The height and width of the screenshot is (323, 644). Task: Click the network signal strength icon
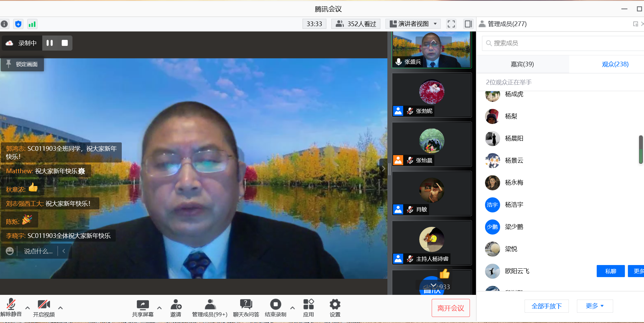pos(32,24)
